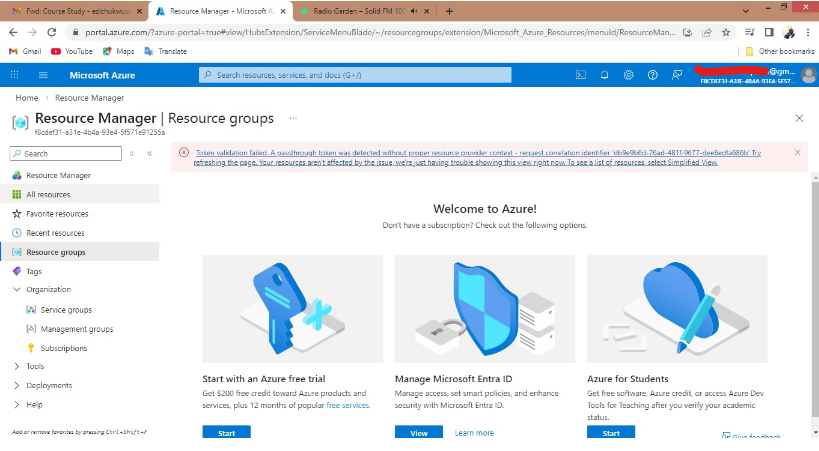819x451 pixels.
Task: Open the Maps bookmark
Action: tap(119, 51)
